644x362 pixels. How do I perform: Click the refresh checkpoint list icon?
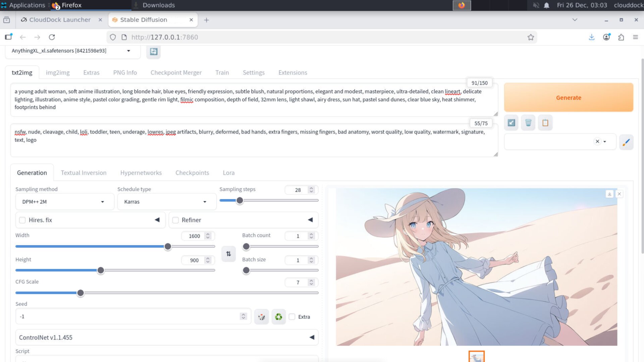153,51
